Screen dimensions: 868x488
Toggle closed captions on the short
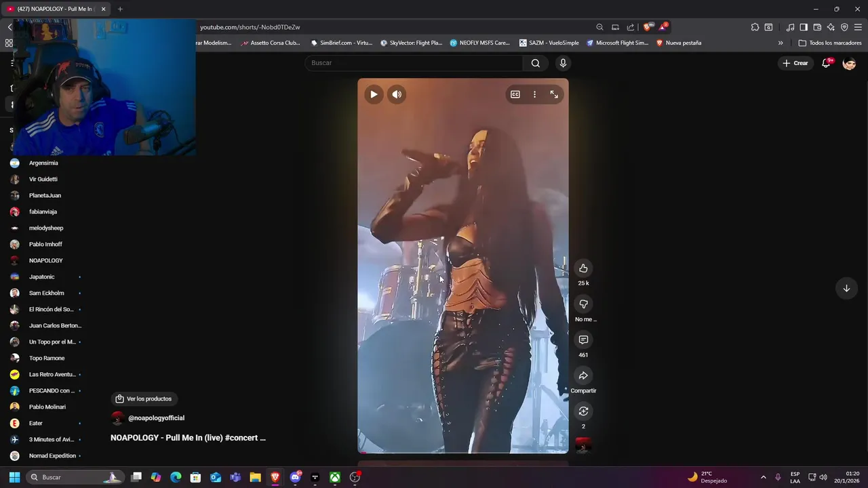(515, 94)
